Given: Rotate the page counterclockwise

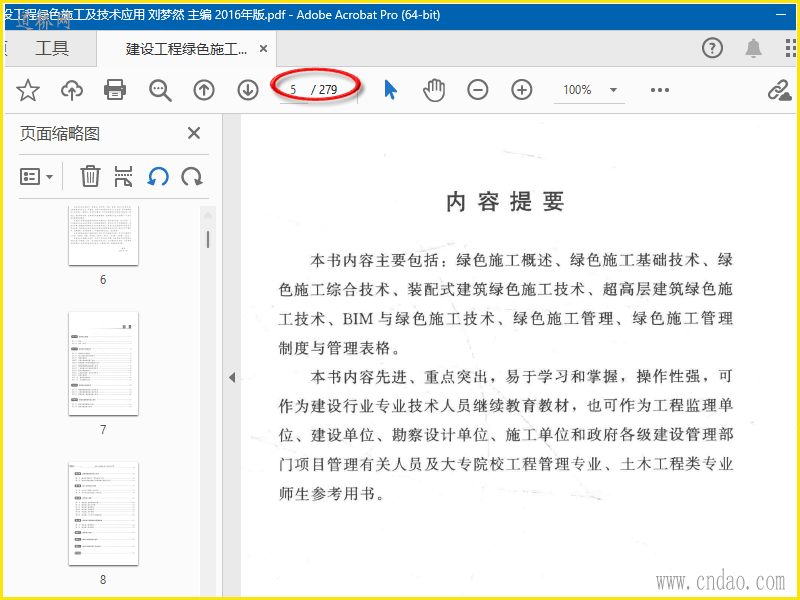Looking at the screenshot, I should pyautogui.click(x=158, y=177).
